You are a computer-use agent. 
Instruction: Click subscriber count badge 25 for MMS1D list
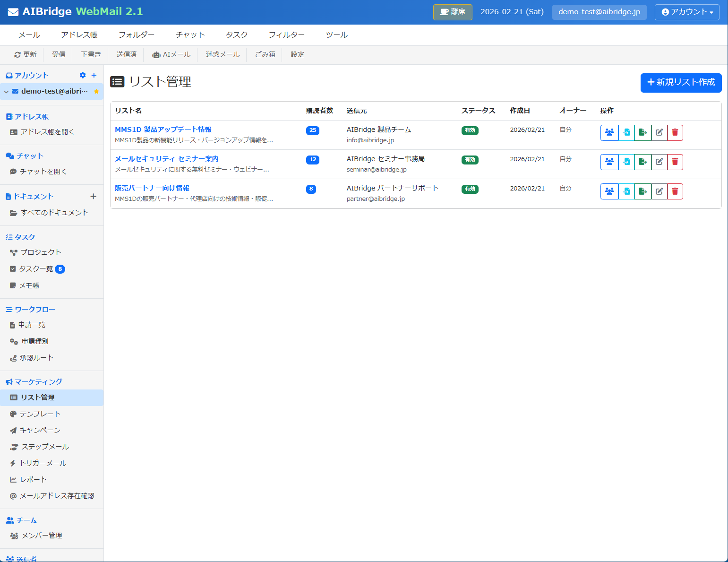pyautogui.click(x=312, y=130)
